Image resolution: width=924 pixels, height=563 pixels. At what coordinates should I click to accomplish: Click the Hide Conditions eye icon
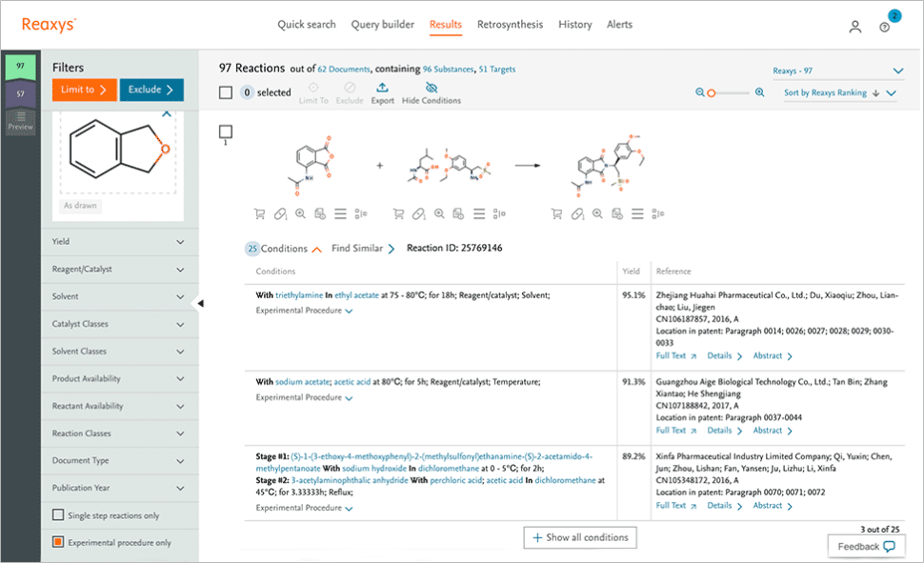click(431, 88)
